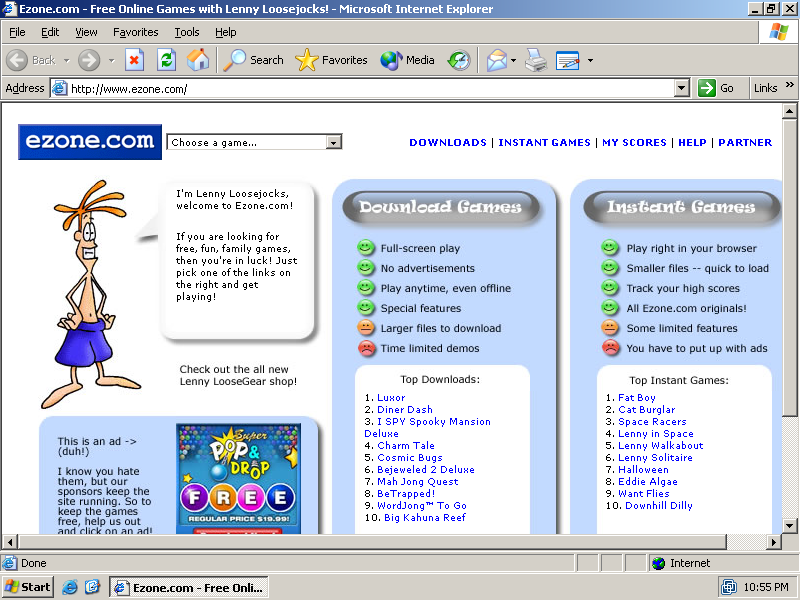
Task: Open Favorites star in toolbar
Action: [331, 60]
